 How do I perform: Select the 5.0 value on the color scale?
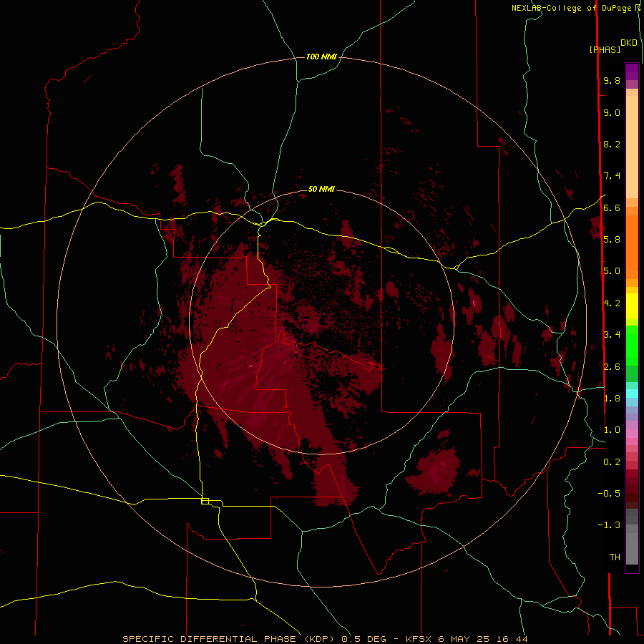(x=612, y=271)
